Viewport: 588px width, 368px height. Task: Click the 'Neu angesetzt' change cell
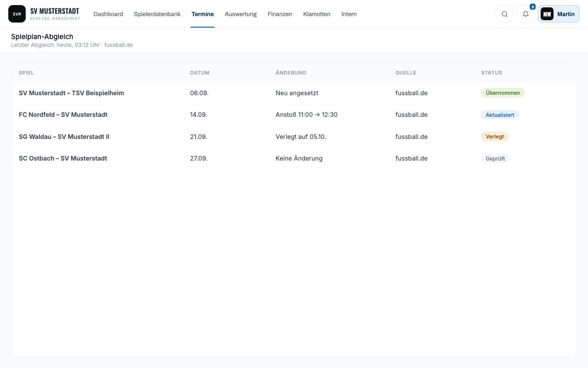[x=297, y=93]
